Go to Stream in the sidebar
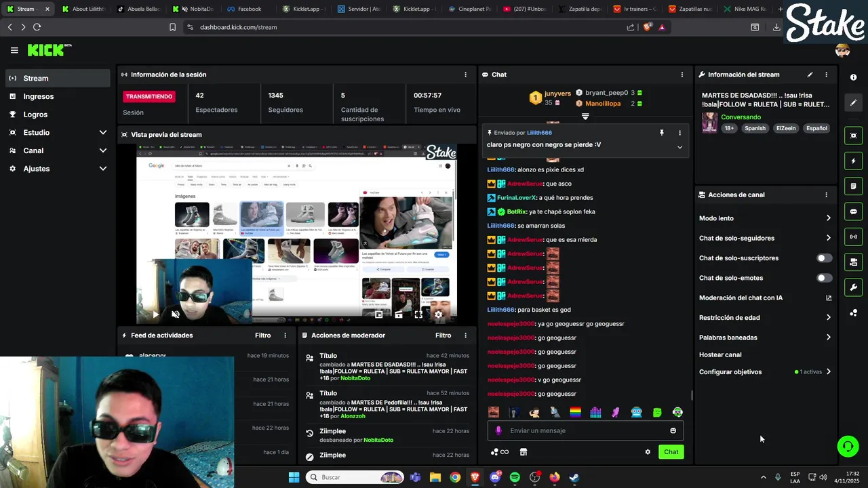 click(58, 78)
